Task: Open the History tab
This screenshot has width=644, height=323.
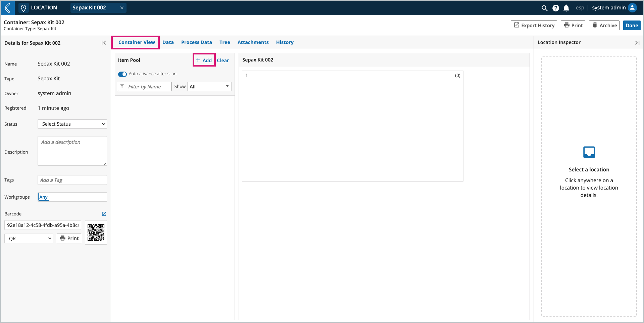Action: click(x=285, y=42)
